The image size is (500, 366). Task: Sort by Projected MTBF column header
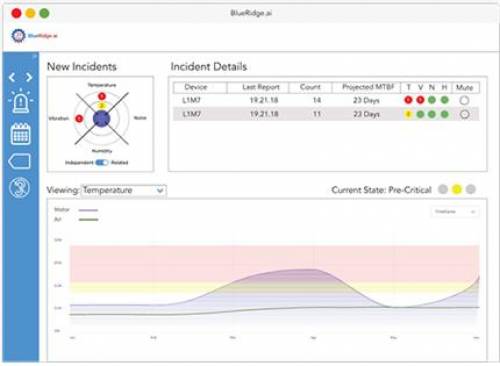click(x=368, y=87)
